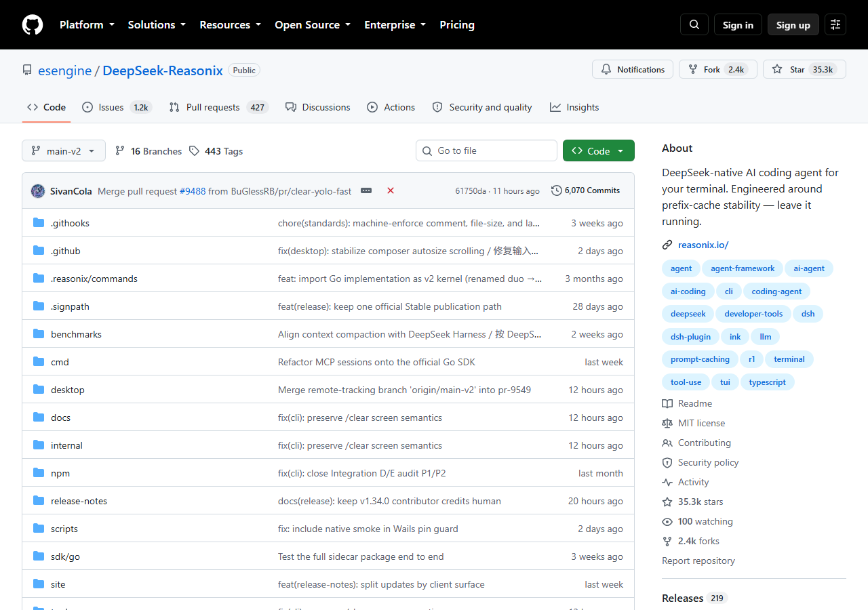Open the Releases 219 heading link

[x=694, y=598]
